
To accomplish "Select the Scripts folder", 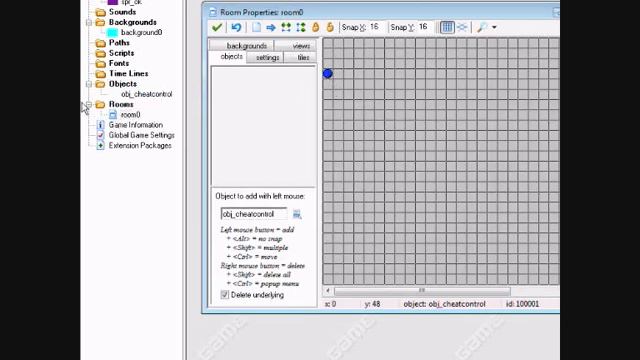I will [x=121, y=53].
